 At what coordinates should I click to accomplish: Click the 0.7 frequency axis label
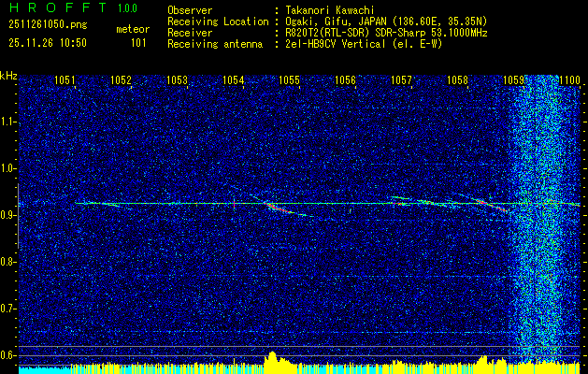point(8,309)
